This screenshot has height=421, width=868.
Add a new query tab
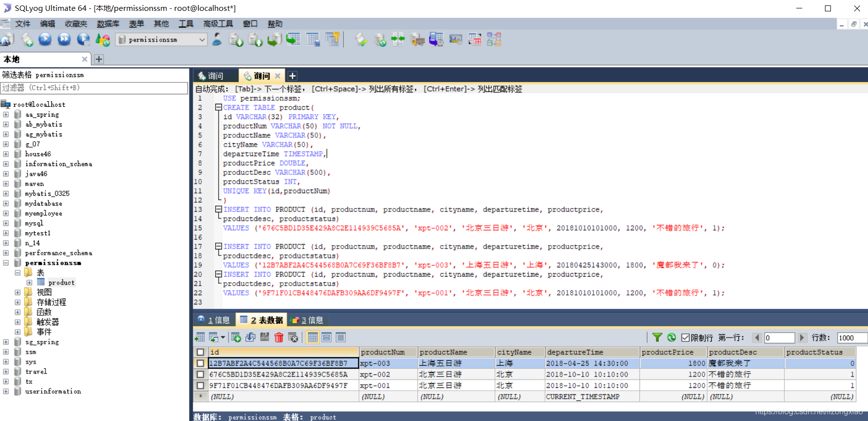point(292,76)
